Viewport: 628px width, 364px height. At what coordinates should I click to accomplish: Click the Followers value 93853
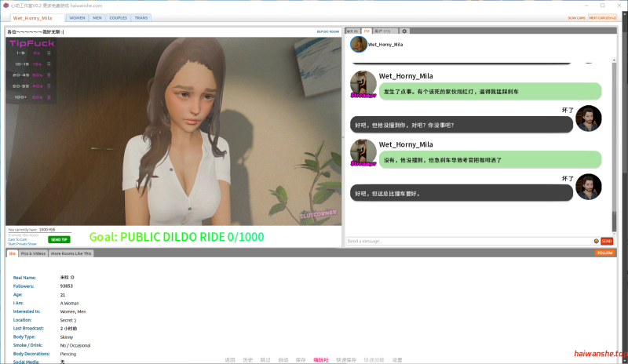[x=67, y=286]
